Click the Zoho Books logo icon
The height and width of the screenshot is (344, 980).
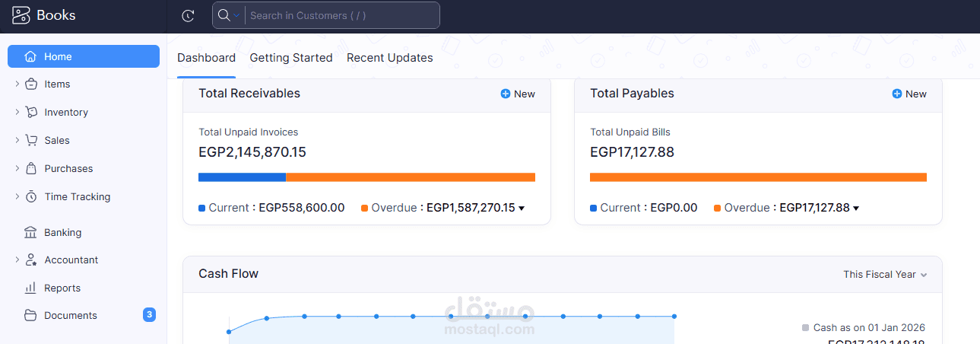21,15
